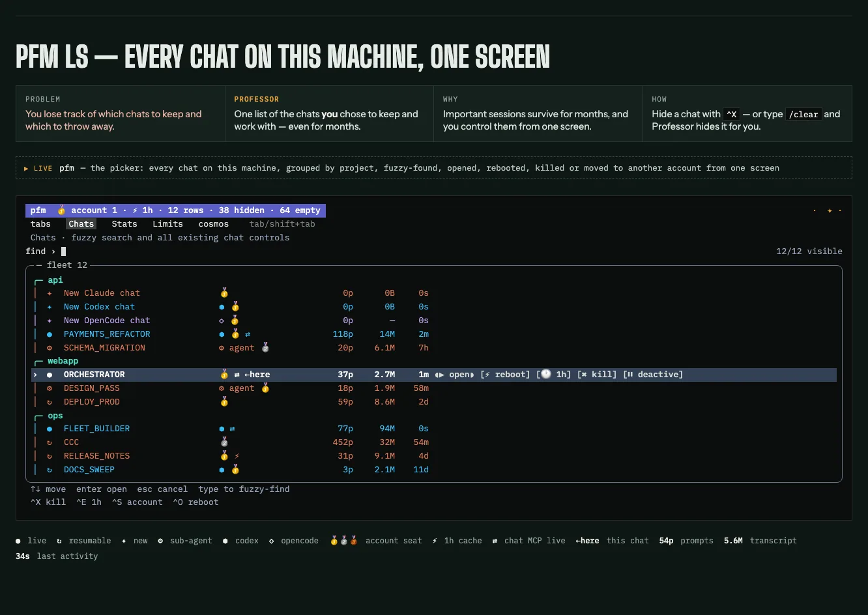Select the RELEASE_NOTES chat name
This screenshot has height=615, width=868.
point(96,456)
